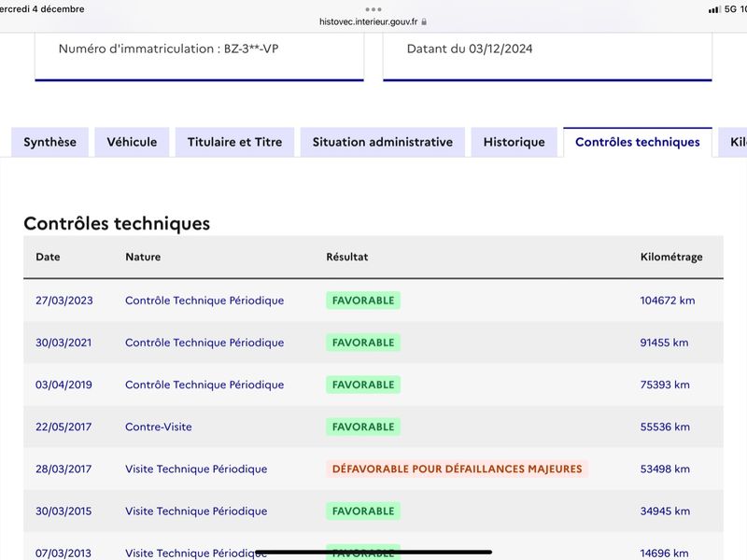747x560 pixels.
Task: Select the date 03/04/2019
Action: pyautogui.click(x=63, y=385)
